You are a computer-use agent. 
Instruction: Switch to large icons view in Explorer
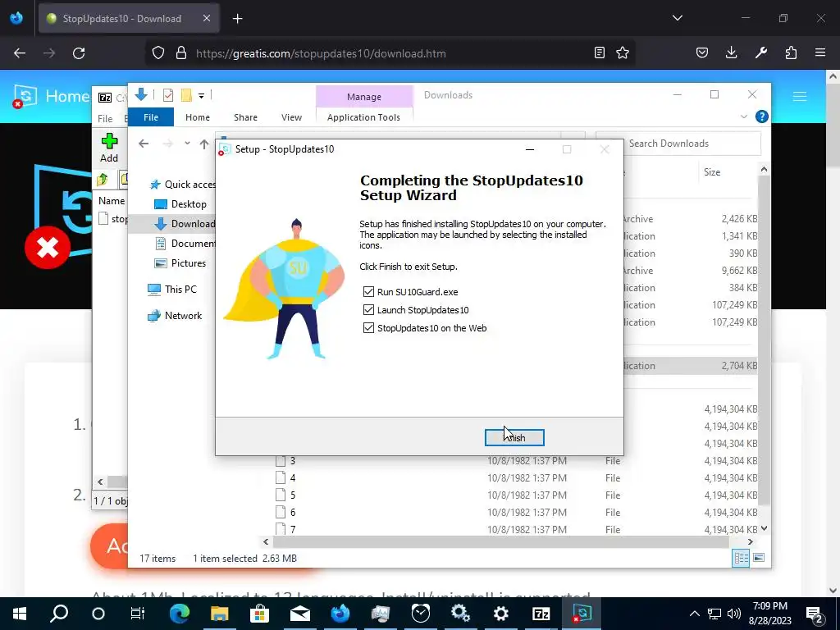[x=759, y=558]
